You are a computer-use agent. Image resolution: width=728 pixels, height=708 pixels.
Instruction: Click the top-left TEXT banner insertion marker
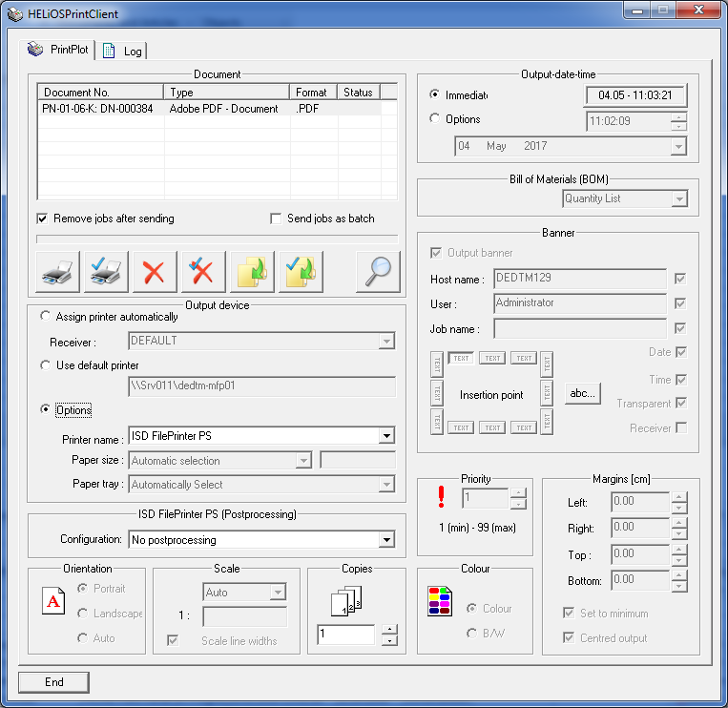[461, 359]
